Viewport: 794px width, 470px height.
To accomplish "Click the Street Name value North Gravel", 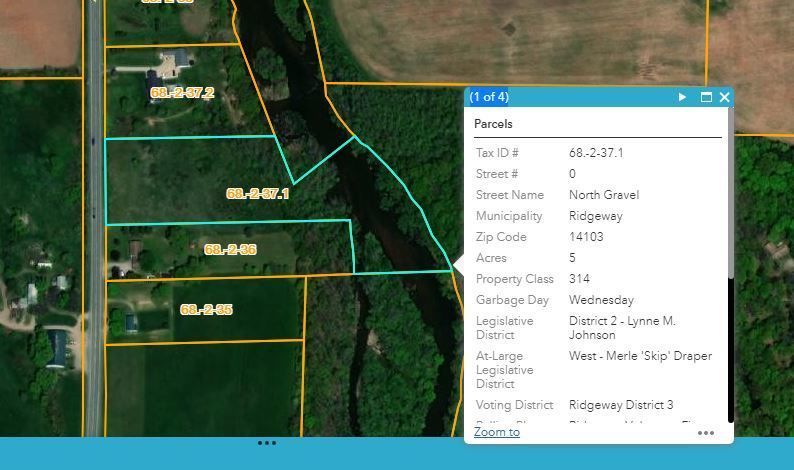I will [603, 195].
